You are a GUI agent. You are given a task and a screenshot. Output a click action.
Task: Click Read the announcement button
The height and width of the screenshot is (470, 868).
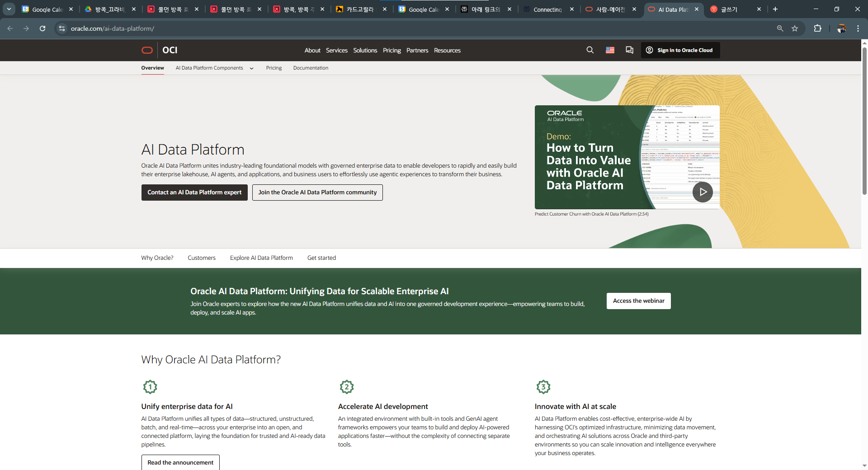[180, 462]
